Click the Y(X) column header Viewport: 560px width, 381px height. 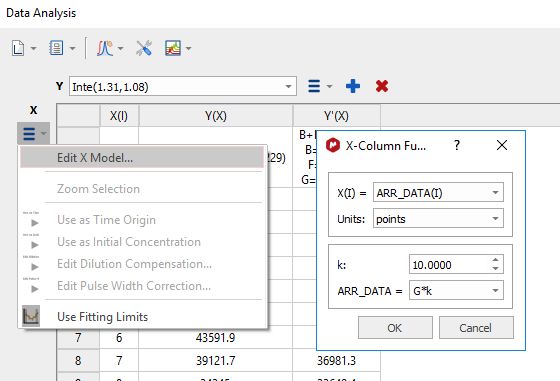coord(215,116)
